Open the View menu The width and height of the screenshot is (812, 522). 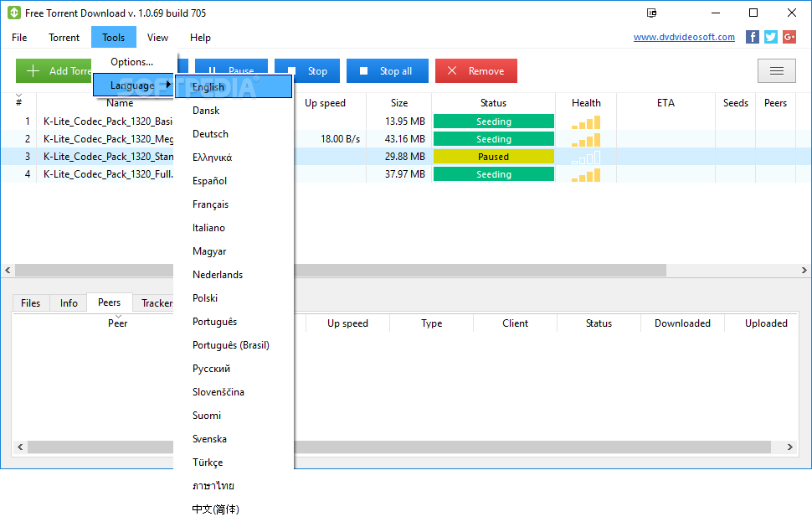point(157,38)
